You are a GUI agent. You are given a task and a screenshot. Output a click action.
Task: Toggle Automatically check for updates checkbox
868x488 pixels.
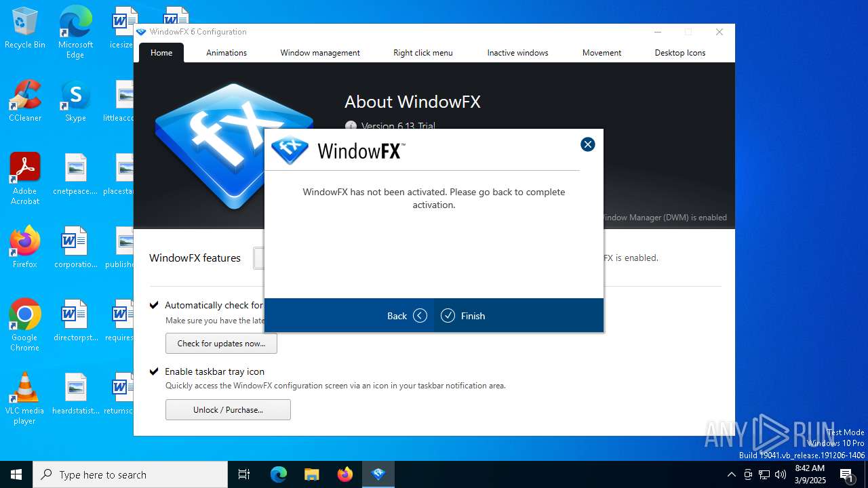click(x=154, y=305)
